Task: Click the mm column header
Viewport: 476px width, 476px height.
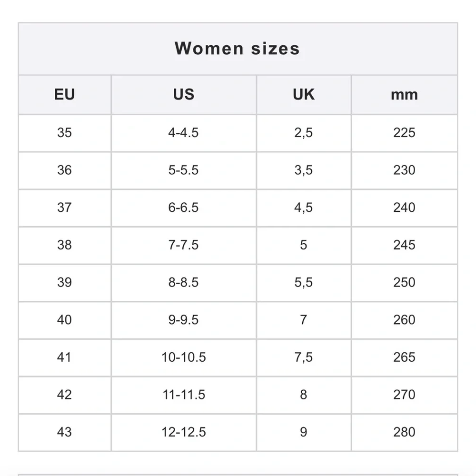Action: (x=404, y=94)
